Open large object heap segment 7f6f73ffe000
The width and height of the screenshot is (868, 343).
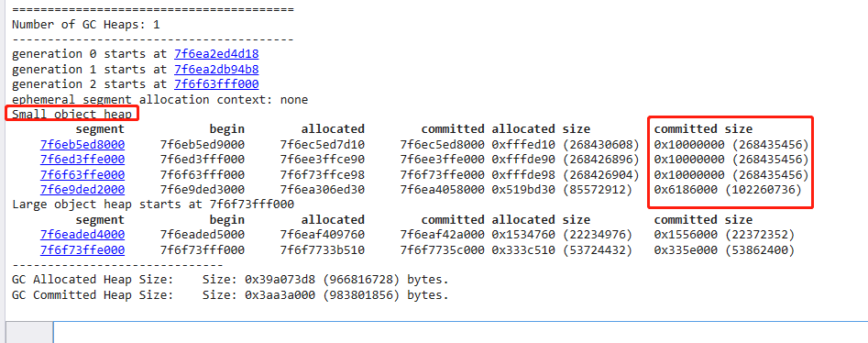tap(82, 249)
